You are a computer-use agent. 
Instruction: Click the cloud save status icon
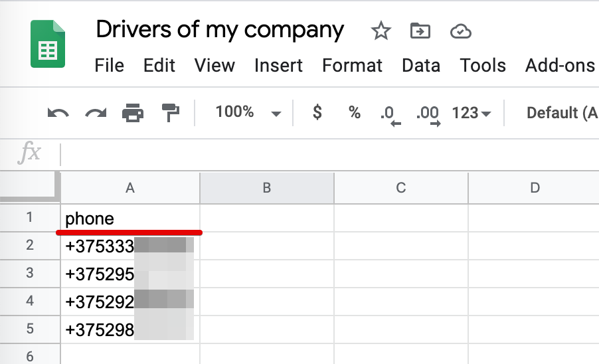(x=460, y=31)
